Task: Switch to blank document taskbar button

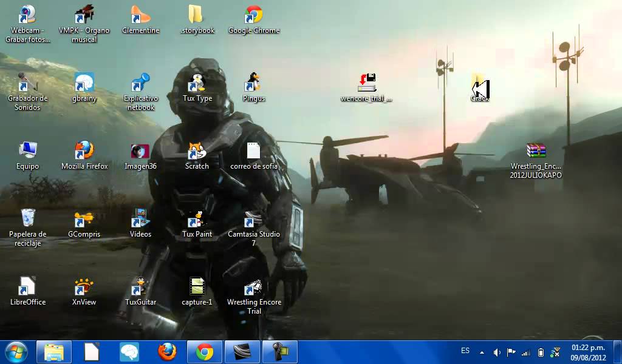Action: point(92,352)
